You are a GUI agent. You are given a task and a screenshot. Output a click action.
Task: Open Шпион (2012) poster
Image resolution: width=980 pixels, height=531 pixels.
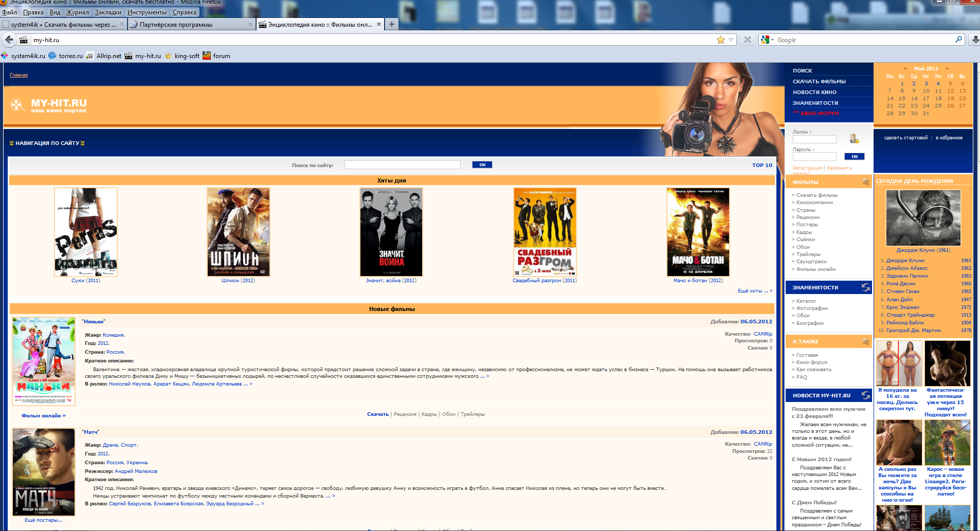pyautogui.click(x=239, y=232)
